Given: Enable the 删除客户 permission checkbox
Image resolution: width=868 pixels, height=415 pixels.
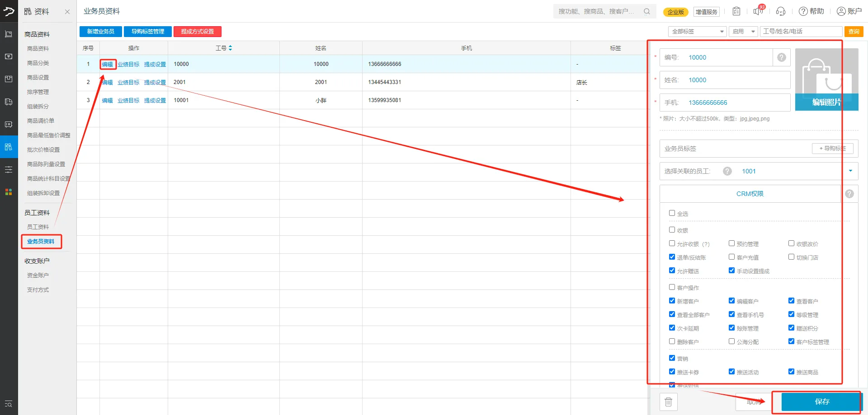Looking at the screenshot, I should coord(672,341).
